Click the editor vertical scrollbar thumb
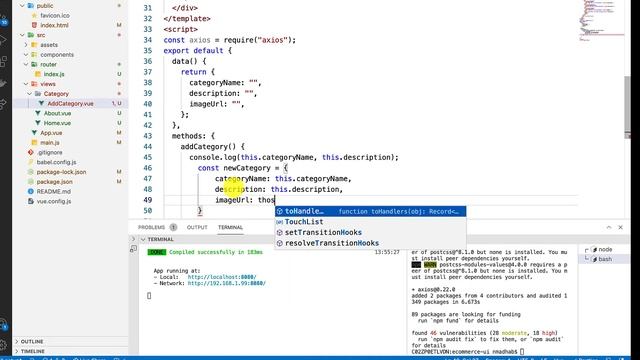This screenshot has height=360, width=640. click(x=627, y=107)
